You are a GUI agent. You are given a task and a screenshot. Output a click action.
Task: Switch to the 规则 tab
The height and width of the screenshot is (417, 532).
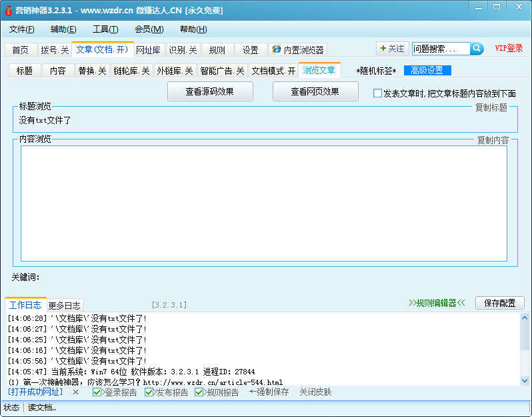click(217, 50)
